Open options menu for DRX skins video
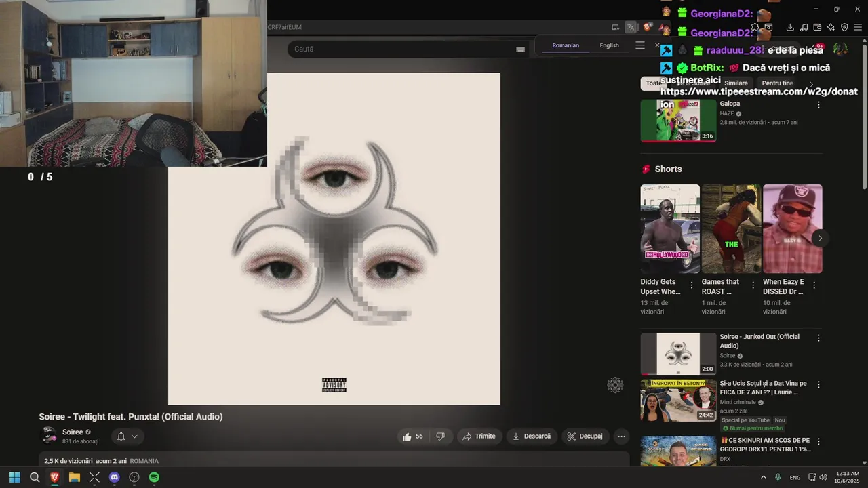 point(818,441)
